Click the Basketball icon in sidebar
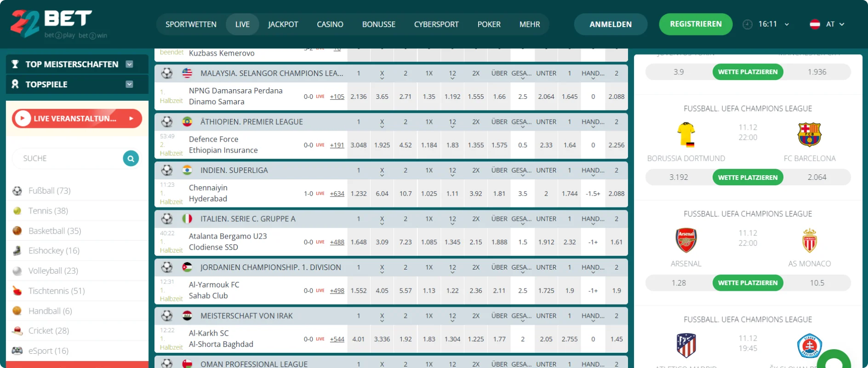Viewport: 868px width, 368px height. [17, 231]
